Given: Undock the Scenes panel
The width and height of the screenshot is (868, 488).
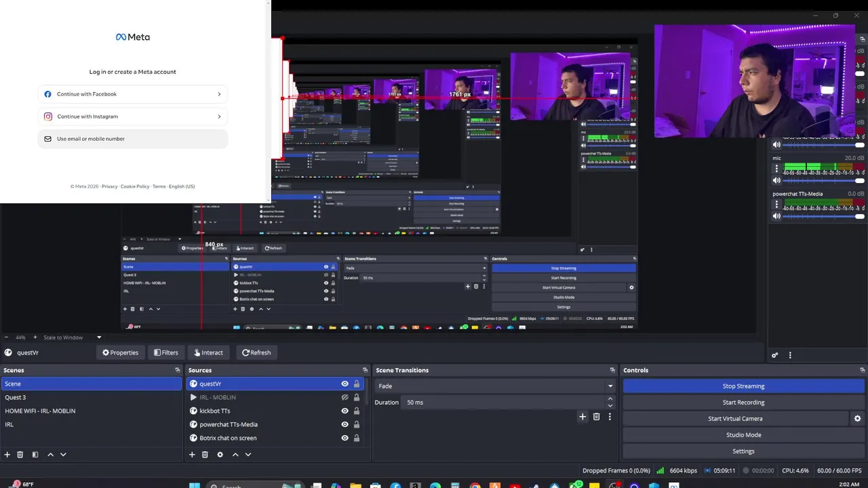Looking at the screenshot, I should click(178, 370).
